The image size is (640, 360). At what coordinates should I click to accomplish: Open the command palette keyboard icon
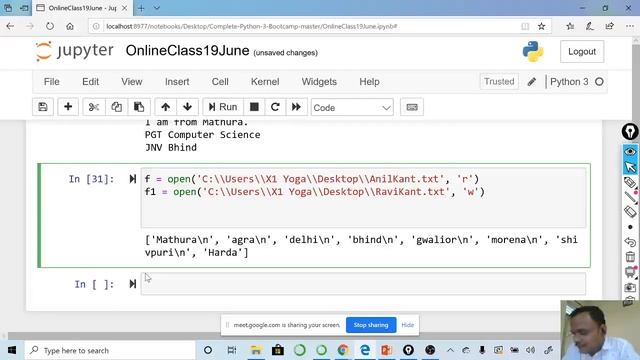(x=412, y=107)
